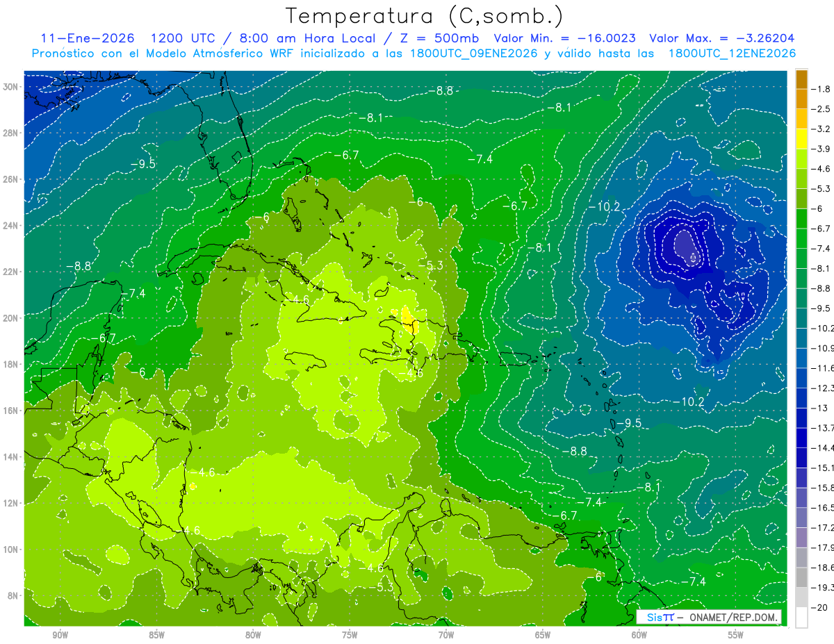This screenshot has height=644, width=834.
Task: Click the "55W" longitude label
Action: coord(736,635)
